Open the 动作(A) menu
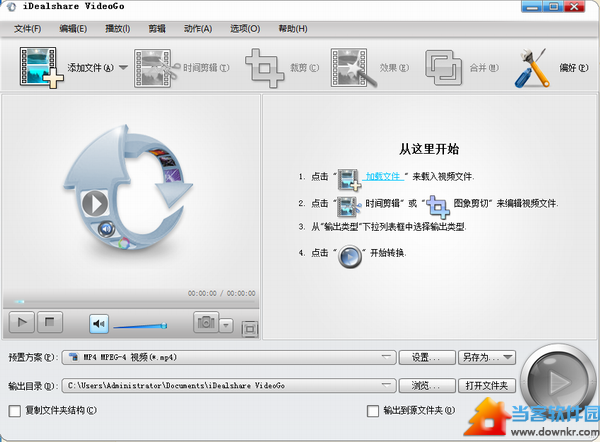Viewport: 600px width, 442px height. [198, 29]
